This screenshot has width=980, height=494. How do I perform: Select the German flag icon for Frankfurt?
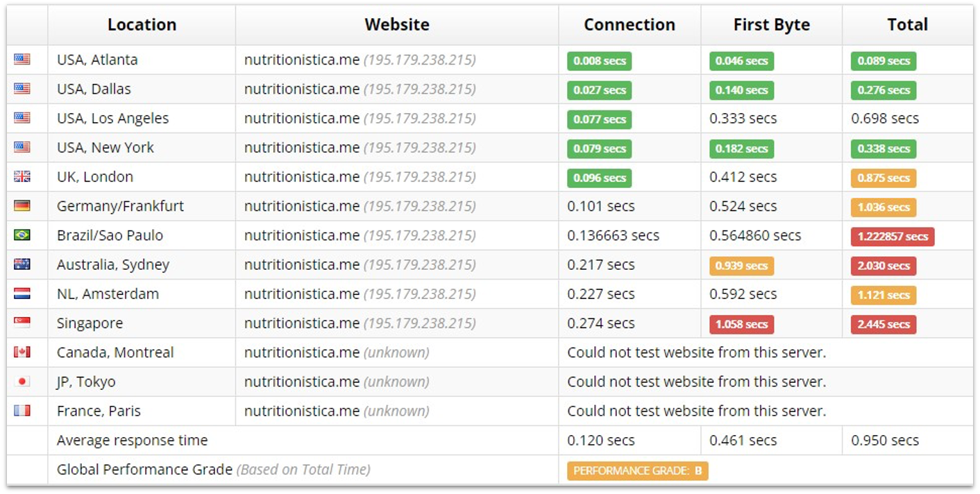tap(22, 206)
